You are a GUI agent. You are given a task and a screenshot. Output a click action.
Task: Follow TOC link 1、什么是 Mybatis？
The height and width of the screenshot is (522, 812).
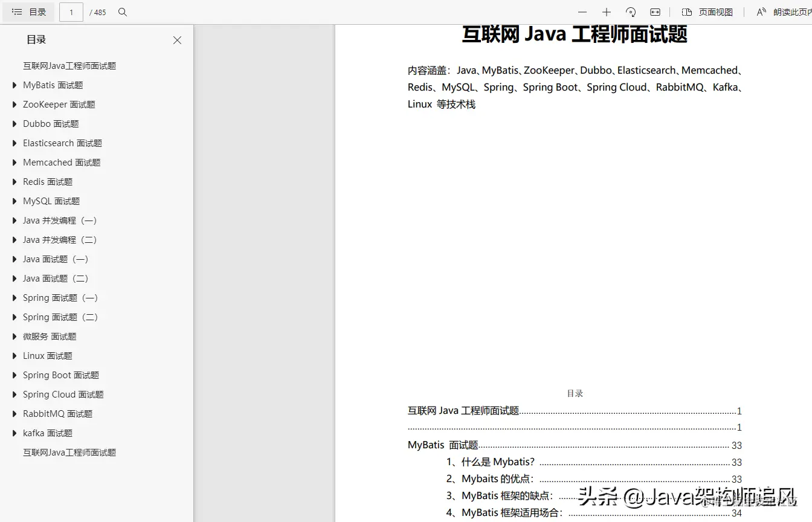(x=594, y=462)
